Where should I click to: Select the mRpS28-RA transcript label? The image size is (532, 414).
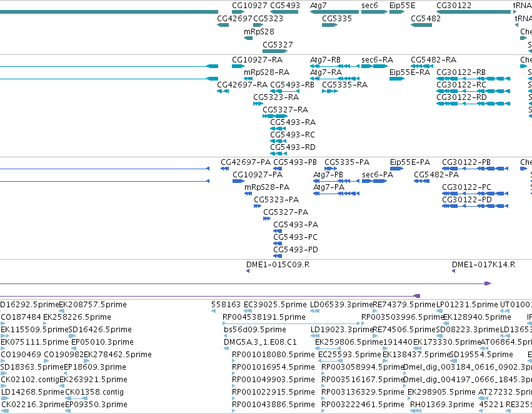coord(267,72)
